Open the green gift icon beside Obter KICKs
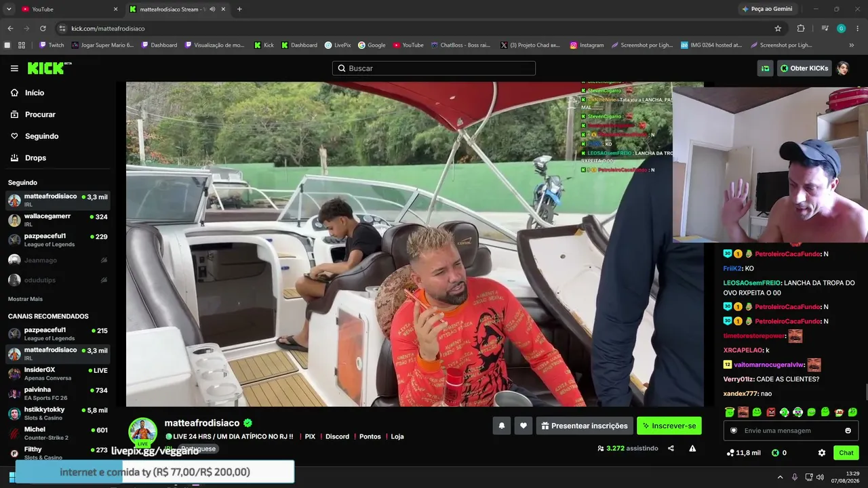The image size is (868, 488). (765, 68)
